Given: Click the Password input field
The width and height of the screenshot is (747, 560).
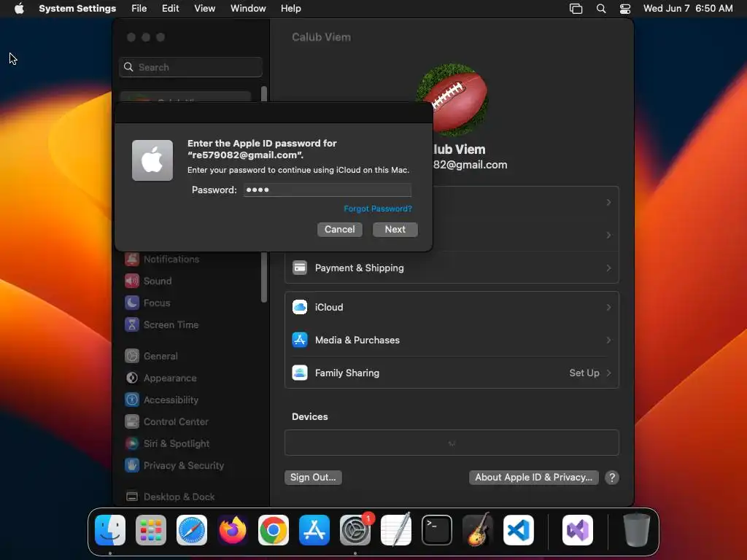Looking at the screenshot, I should (328, 190).
